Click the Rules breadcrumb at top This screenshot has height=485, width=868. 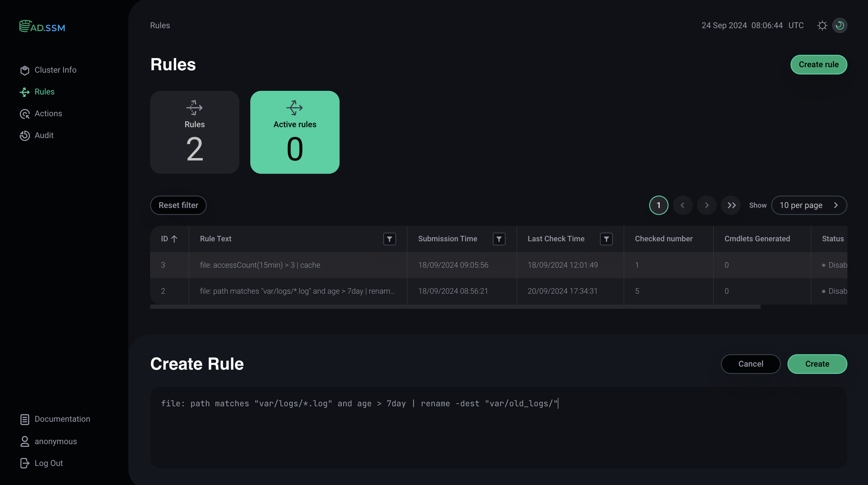point(160,26)
